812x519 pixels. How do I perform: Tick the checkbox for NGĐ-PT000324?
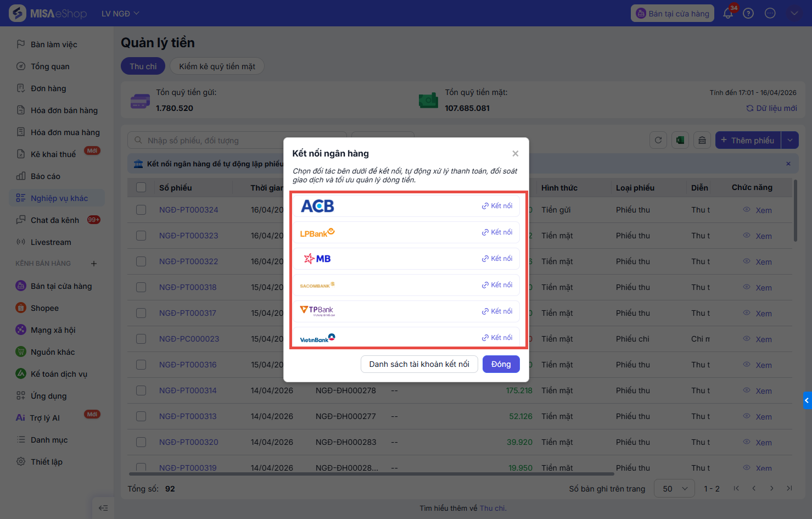pos(141,210)
